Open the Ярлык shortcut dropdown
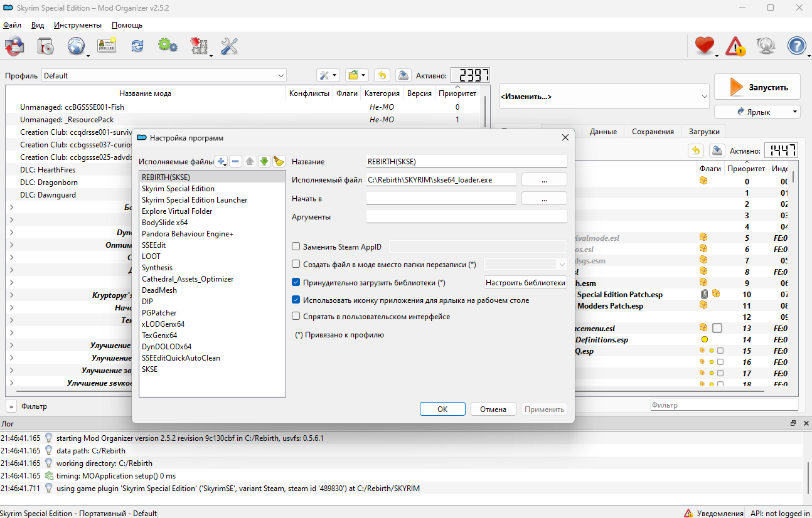Viewport: 812px width, 518px height. pos(757,112)
